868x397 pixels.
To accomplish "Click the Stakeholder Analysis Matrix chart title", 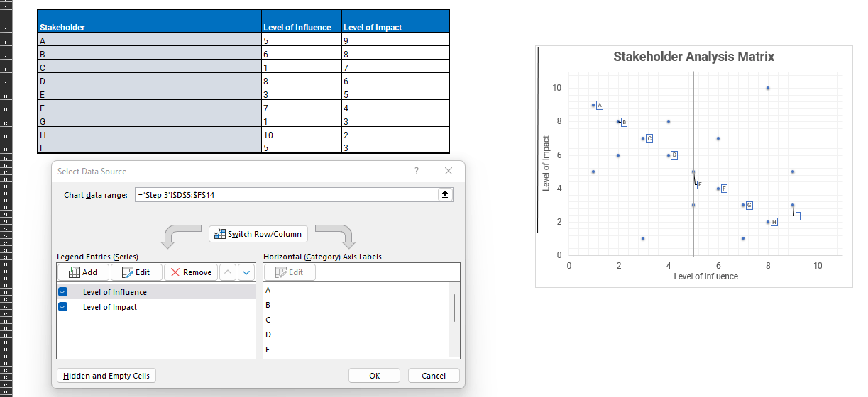I will click(x=693, y=57).
